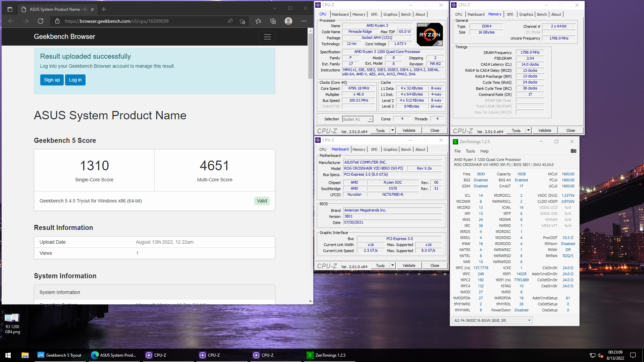Click the browser address bar URL

tap(116, 21)
